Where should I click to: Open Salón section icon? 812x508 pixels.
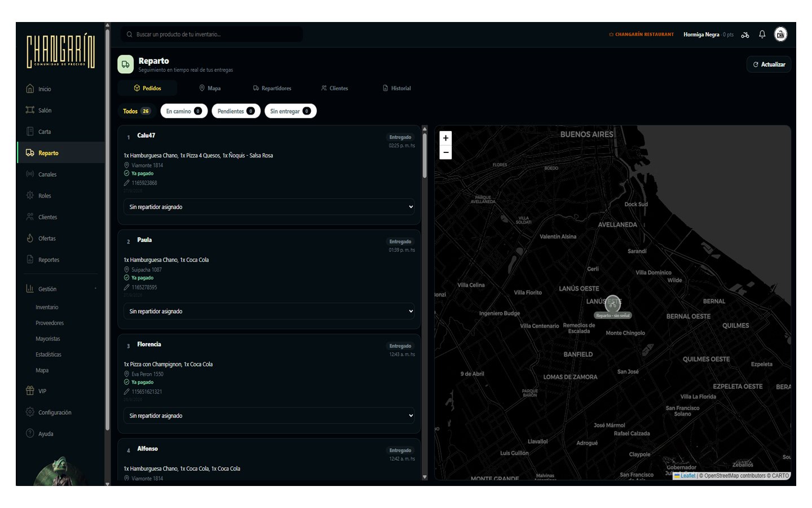click(x=30, y=110)
